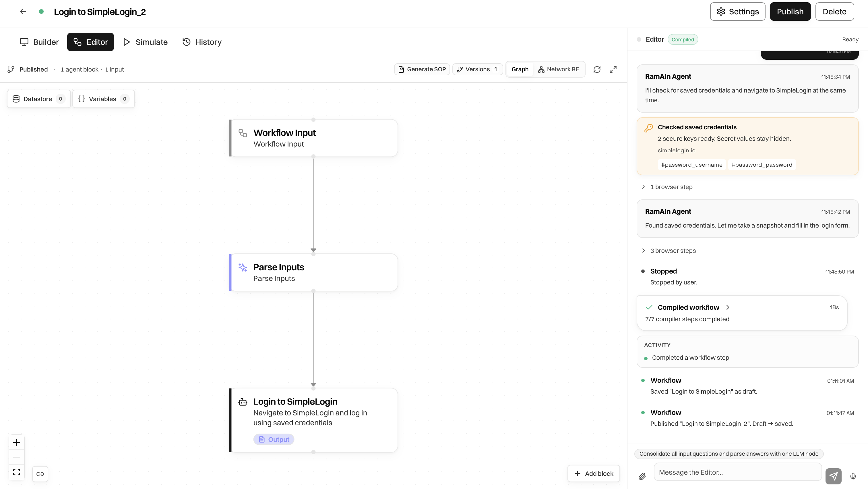
Task: Zoom in with the plus button
Action: (17, 442)
